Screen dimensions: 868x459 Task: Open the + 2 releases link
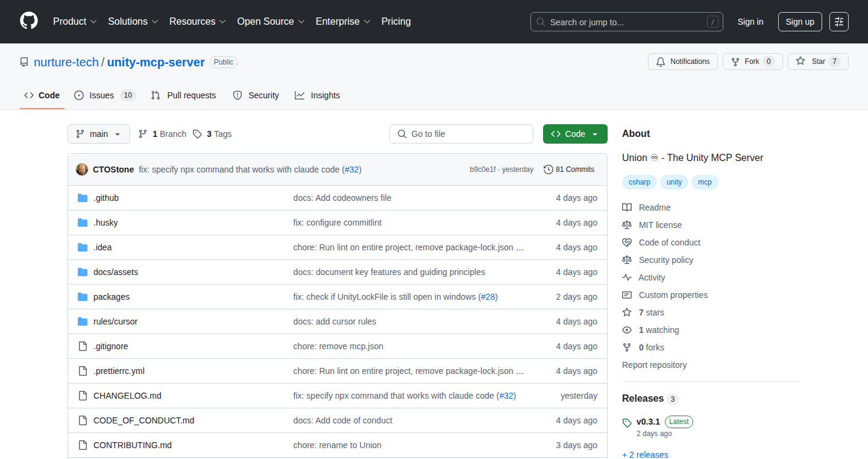pos(645,455)
